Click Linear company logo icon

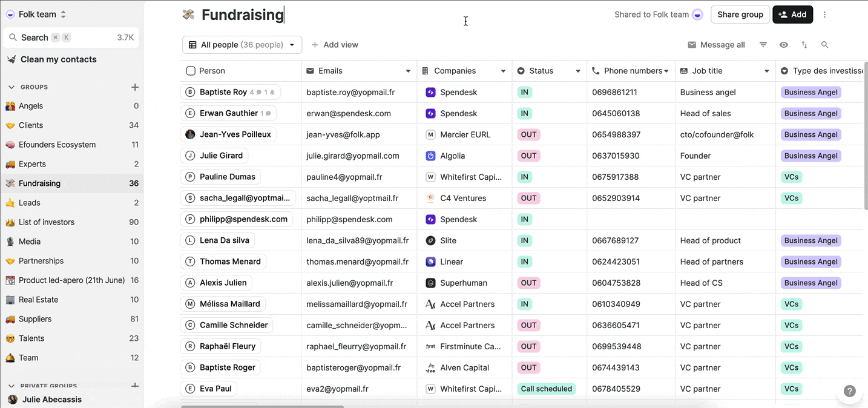(x=430, y=262)
